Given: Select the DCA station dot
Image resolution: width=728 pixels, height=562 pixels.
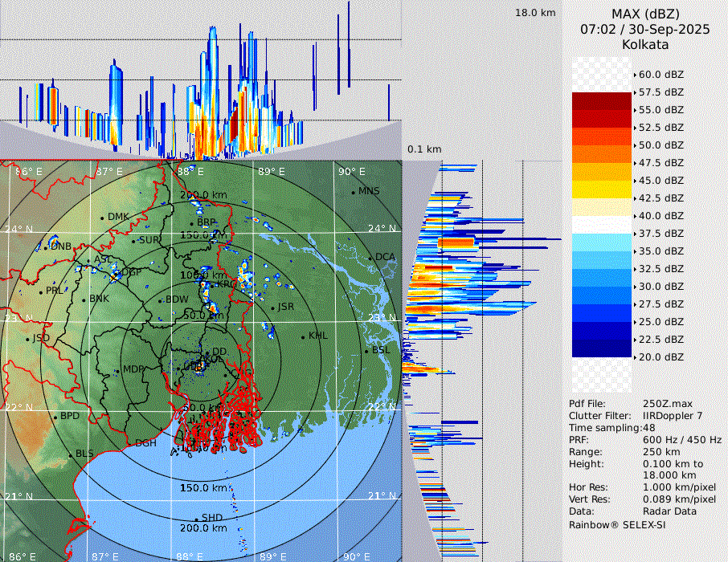Looking at the screenshot, I should (370, 258).
